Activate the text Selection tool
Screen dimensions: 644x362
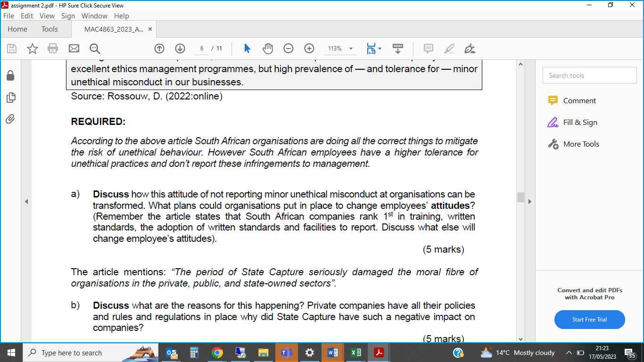coord(247,48)
